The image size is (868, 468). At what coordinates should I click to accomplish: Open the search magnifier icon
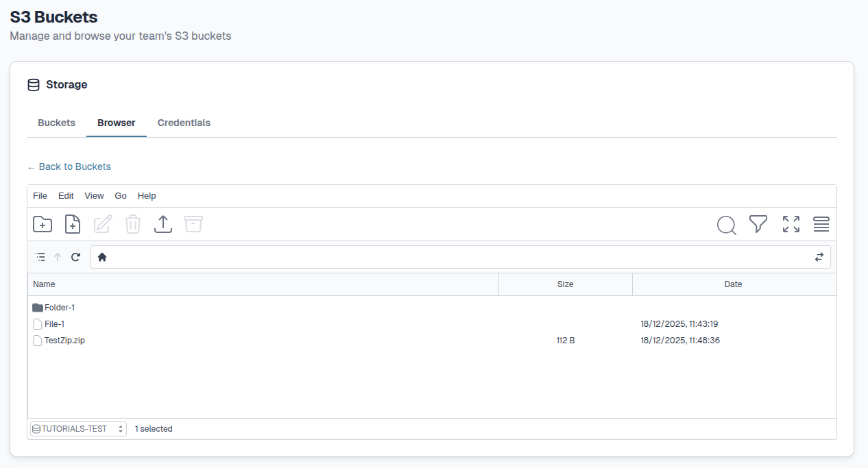tap(726, 225)
